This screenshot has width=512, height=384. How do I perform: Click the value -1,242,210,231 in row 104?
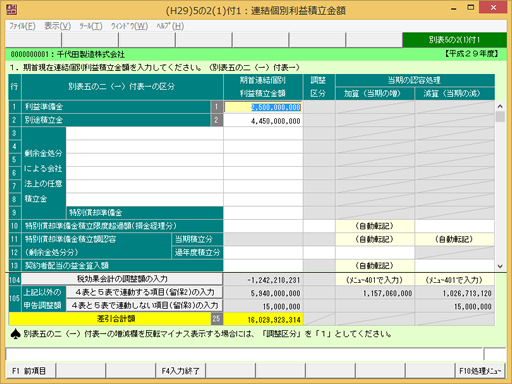(x=274, y=280)
